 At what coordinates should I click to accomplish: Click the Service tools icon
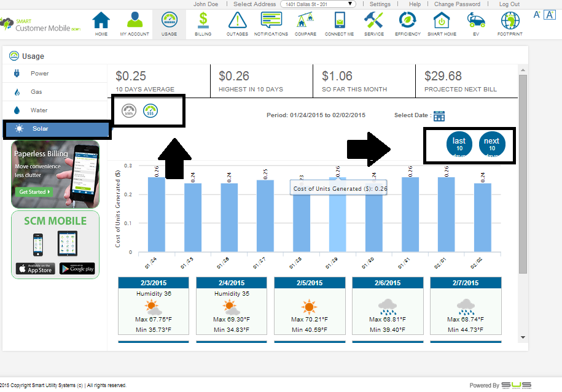pyautogui.click(x=373, y=21)
